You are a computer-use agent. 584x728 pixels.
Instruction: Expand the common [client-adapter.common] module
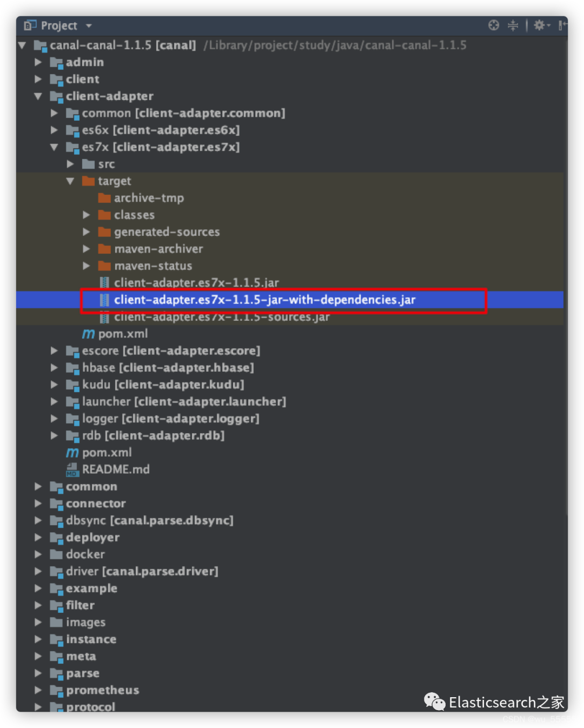click(54, 113)
